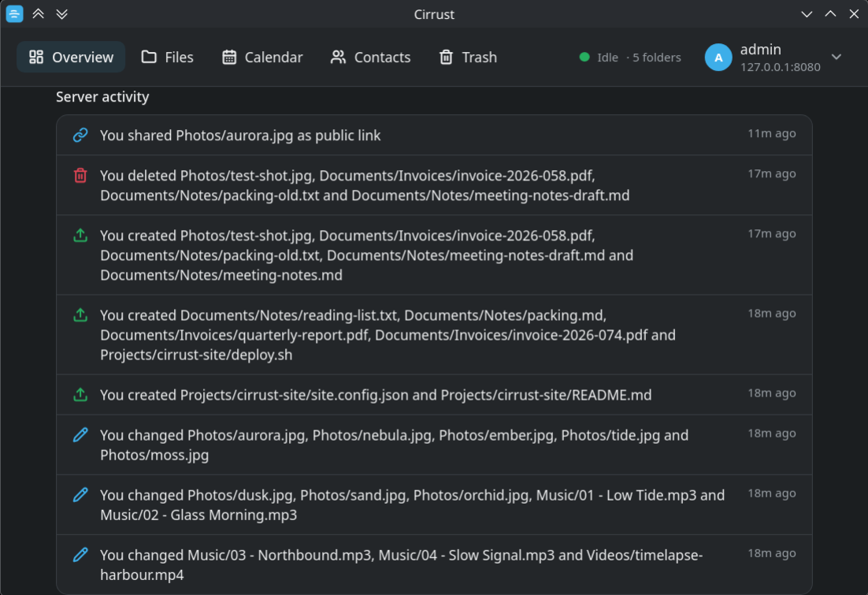Screen dimensions: 868x595
Task: Switch to the Files tab
Action: pos(167,57)
